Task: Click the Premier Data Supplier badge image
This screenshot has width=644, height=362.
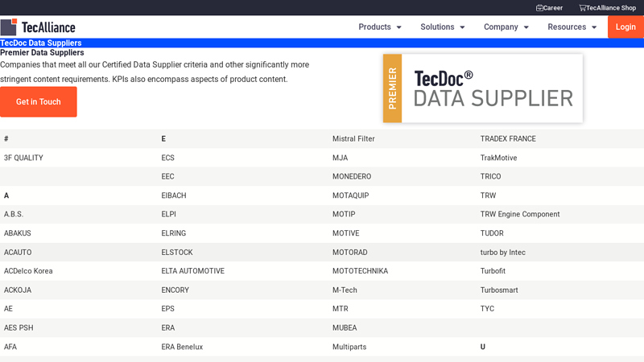Action: coord(482,88)
